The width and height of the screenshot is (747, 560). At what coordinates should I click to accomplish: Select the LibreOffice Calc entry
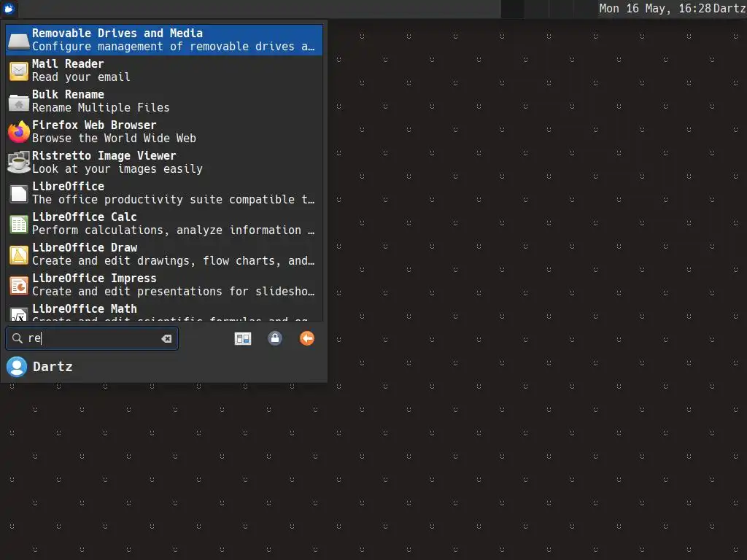click(x=164, y=223)
